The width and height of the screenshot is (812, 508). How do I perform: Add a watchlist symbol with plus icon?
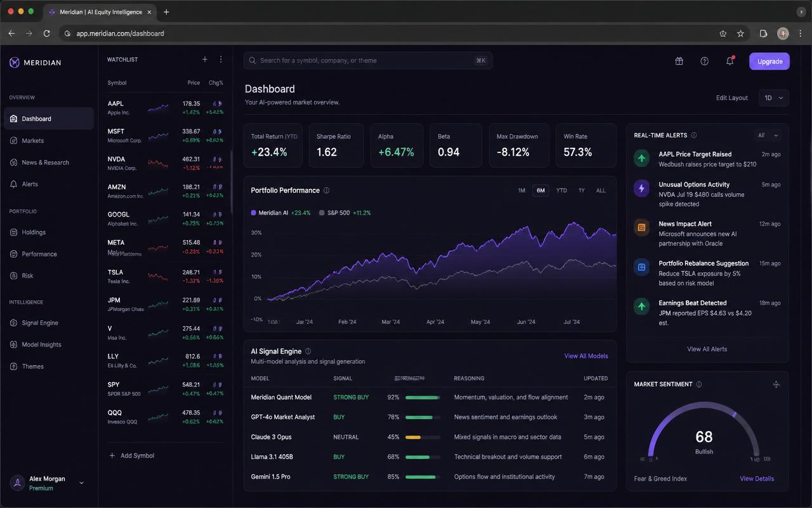[x=205, y=60]
